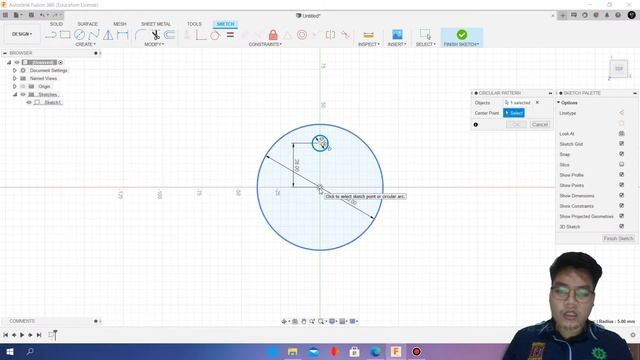Click the Zoom navigation icon

coord(312,322)
